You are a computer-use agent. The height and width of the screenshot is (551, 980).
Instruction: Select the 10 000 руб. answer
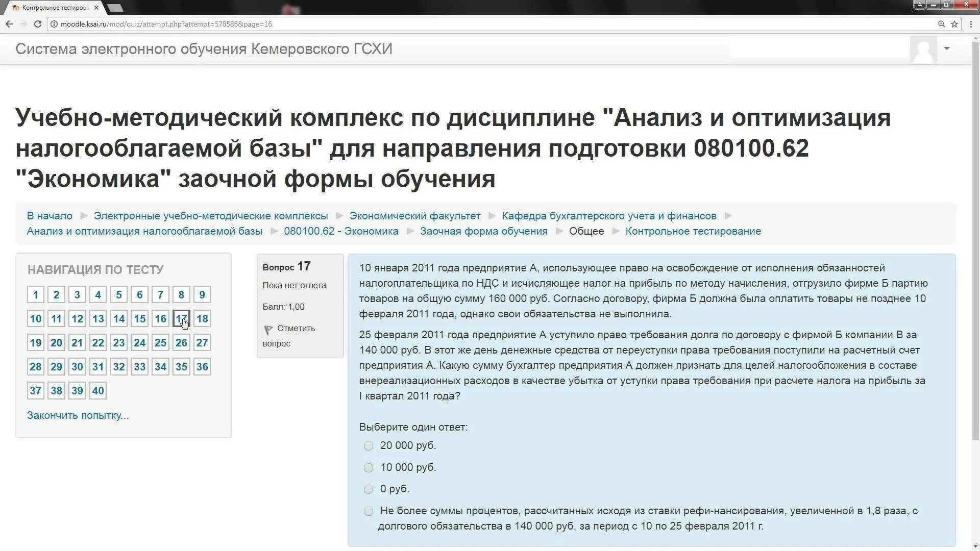(x=369, y=468)
